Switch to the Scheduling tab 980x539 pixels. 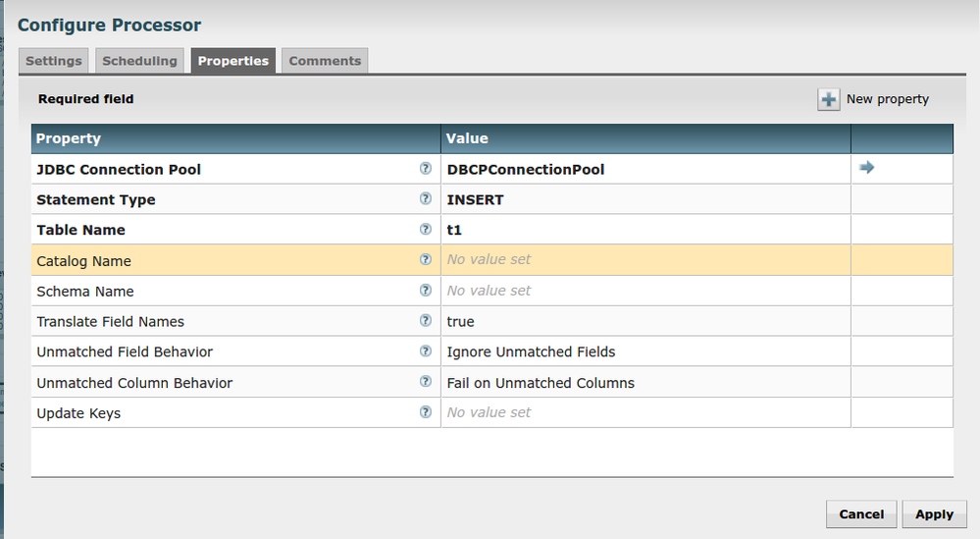pos(139,61)
